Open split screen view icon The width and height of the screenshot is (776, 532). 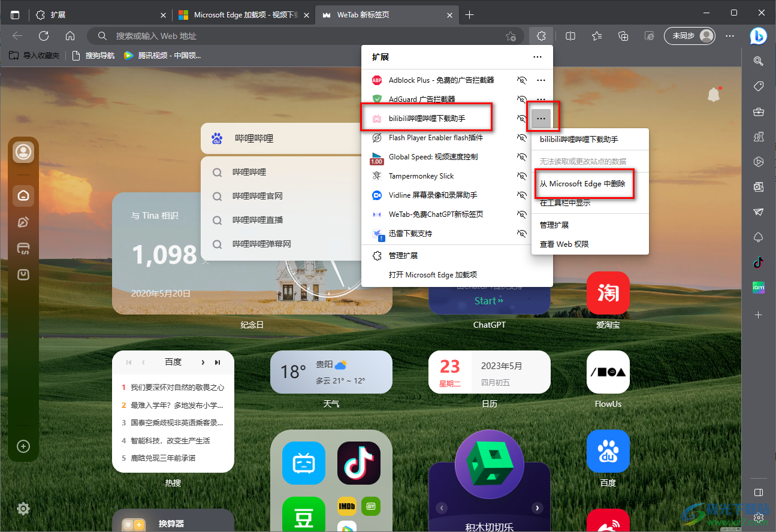coord(570,36)
